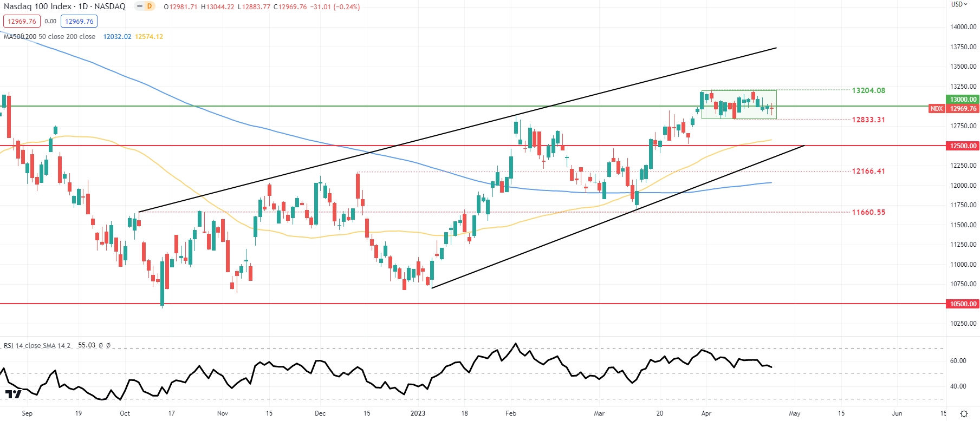Click the TradingView logo
980x421 pixels.
(x=14, y=394)
